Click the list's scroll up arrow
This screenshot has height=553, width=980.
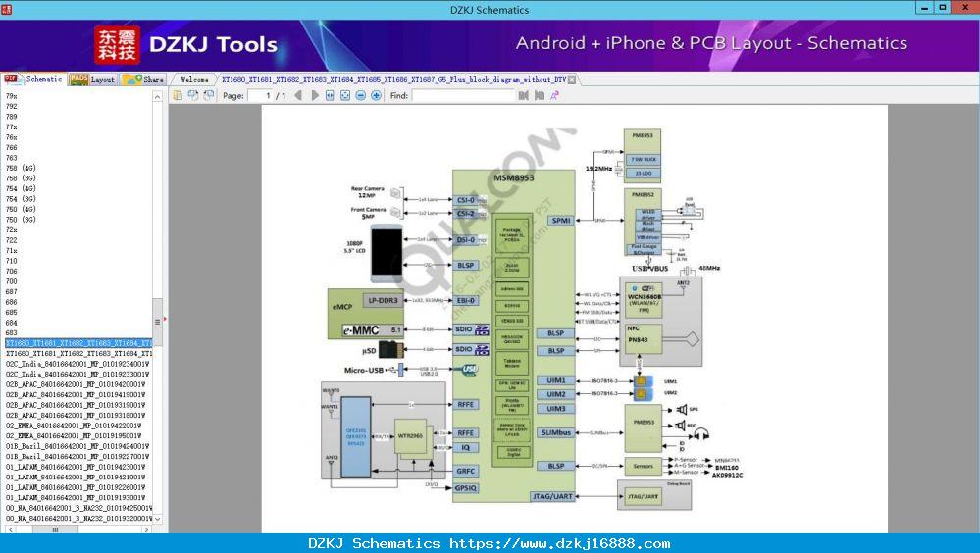[158, 97]
